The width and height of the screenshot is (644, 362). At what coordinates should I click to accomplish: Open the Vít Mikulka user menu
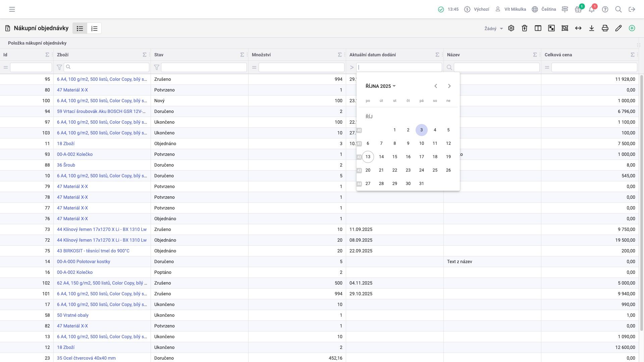tap(511, 9)
